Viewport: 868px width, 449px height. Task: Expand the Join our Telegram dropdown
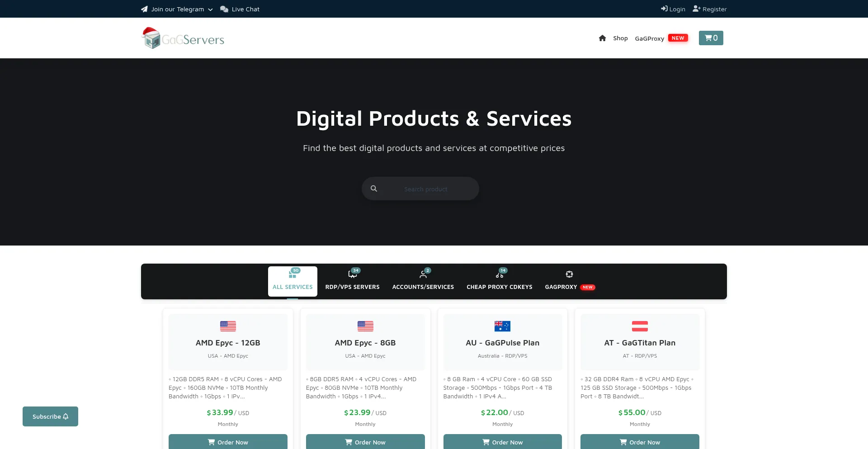pyautogui.click(x=210, y=9)
